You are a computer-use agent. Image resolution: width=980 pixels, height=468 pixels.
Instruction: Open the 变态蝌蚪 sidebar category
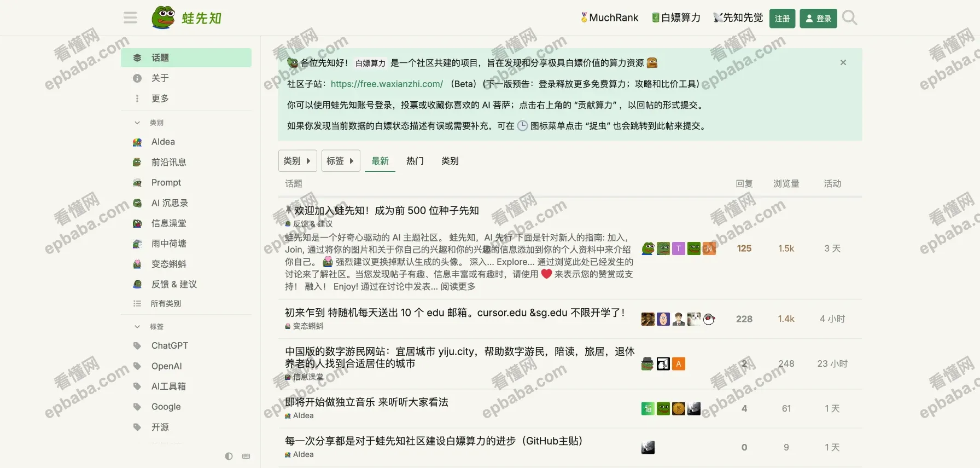click(186, 264)
